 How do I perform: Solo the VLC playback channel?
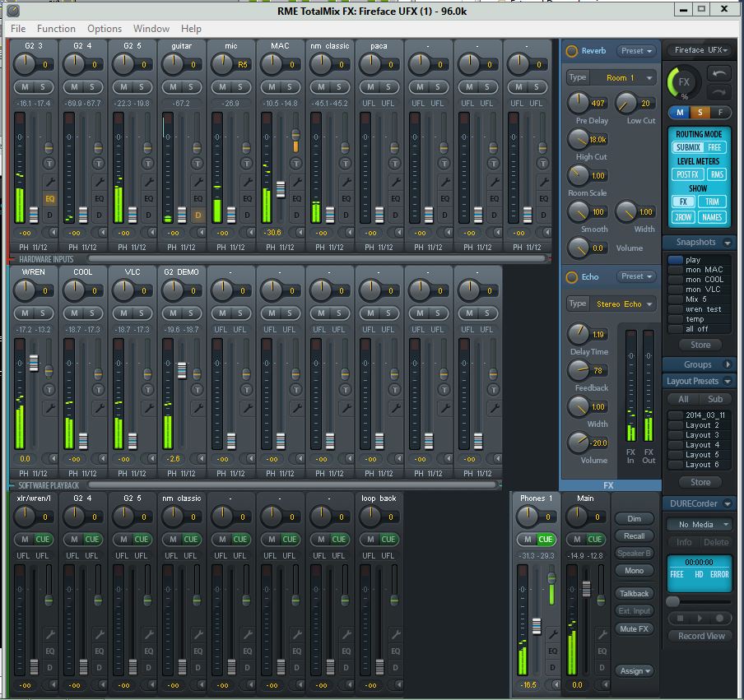click(142, 313)
